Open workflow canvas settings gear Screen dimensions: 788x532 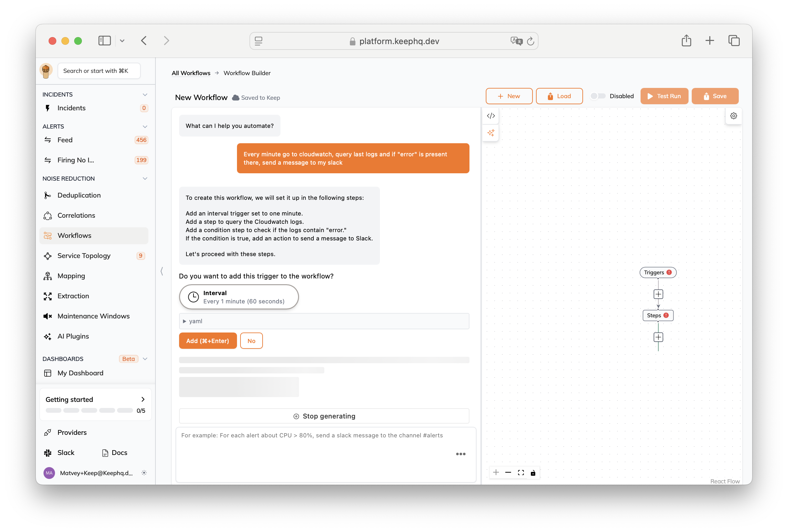[x=733, y=116]
